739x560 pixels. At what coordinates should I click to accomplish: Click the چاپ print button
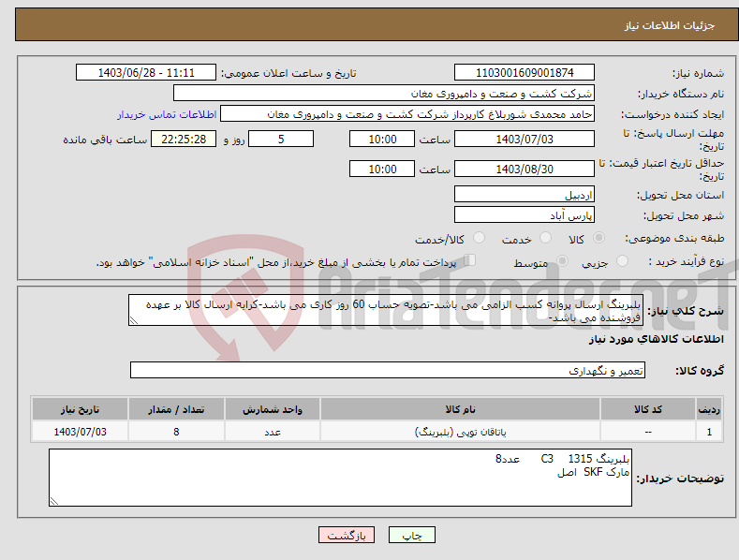click(412, 535)
